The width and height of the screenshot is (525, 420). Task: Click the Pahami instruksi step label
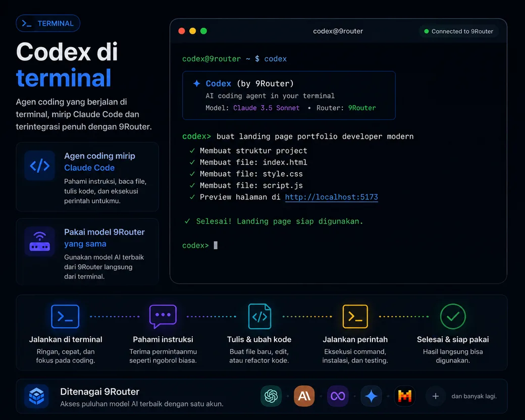pos(163,339)
